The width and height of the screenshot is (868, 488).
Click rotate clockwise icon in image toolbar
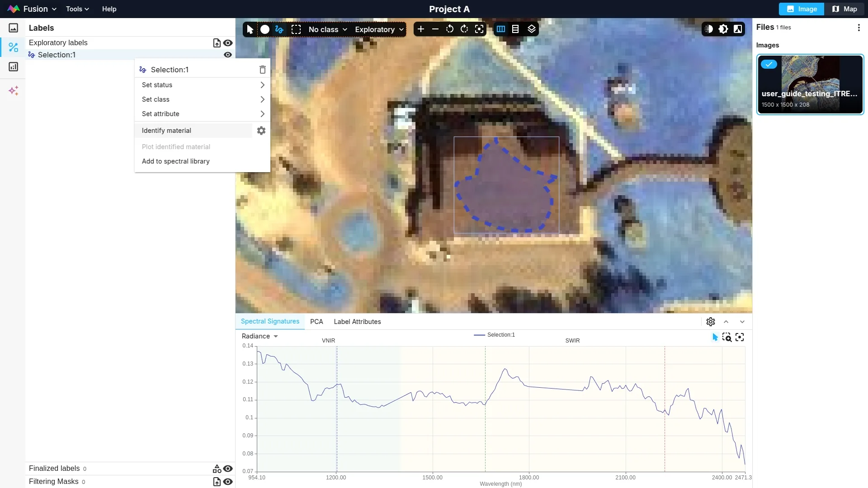coord(464,29)
